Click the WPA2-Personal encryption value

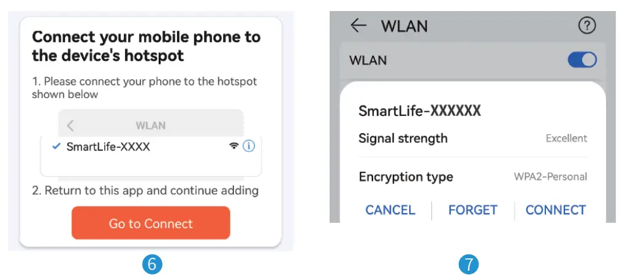(550, 177)
